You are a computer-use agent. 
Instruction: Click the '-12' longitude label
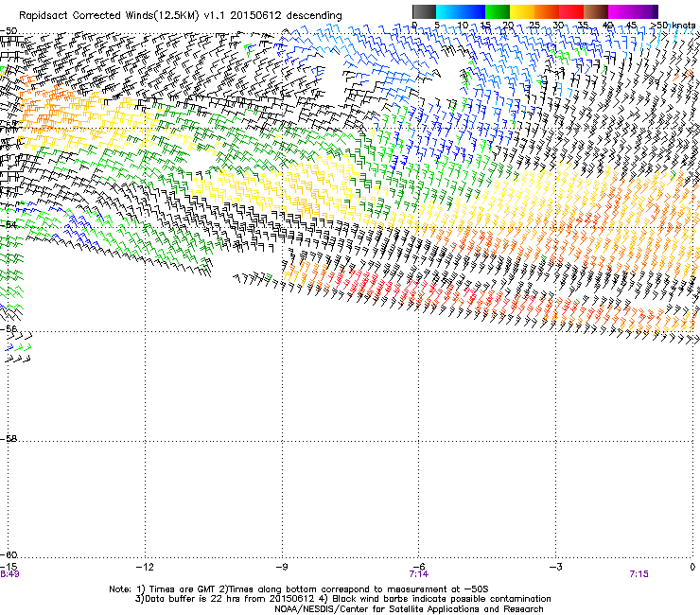(x=145, y=567)
